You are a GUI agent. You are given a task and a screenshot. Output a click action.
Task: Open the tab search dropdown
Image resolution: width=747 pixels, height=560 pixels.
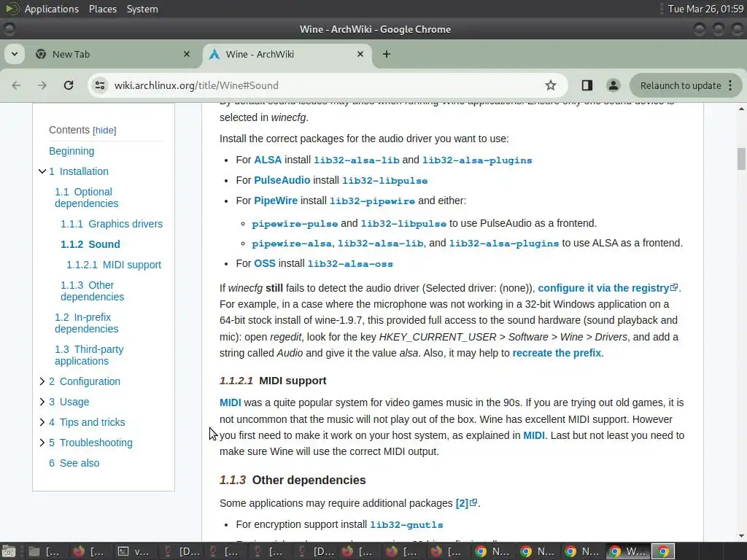[x=15, y=54]
